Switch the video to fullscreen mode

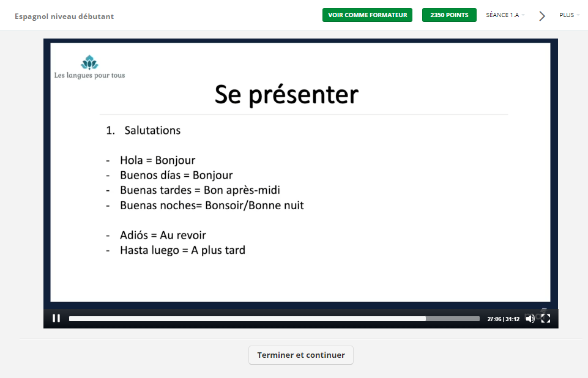click(546, 319)
